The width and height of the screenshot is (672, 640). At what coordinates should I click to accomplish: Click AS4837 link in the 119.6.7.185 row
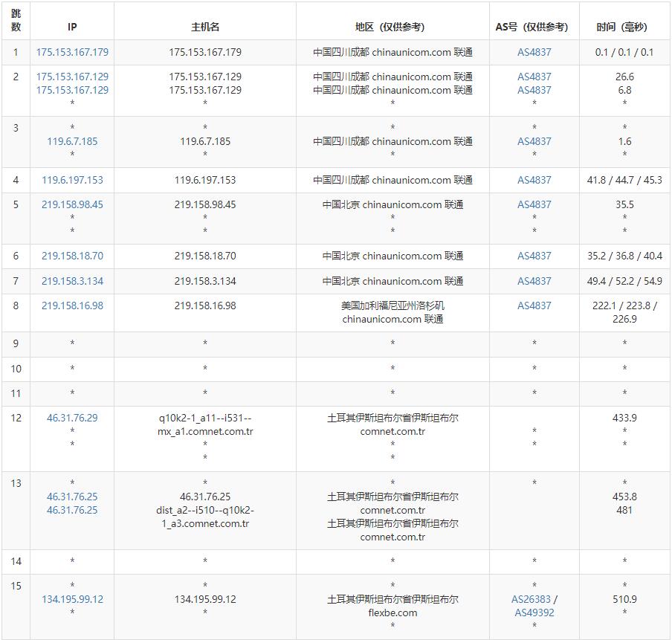534,141
